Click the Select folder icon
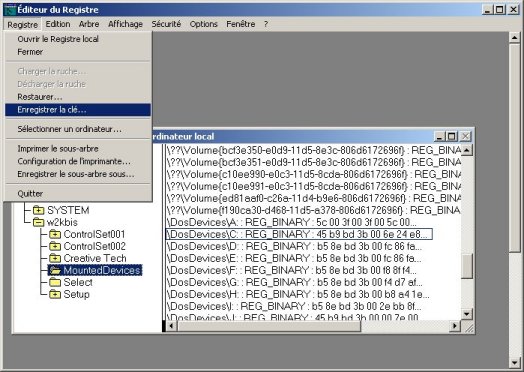524x372 pixels. click(x=55, y=282)
